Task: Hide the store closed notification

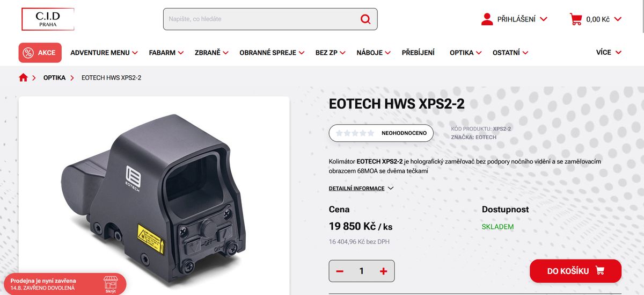Action: click(111, 284)
